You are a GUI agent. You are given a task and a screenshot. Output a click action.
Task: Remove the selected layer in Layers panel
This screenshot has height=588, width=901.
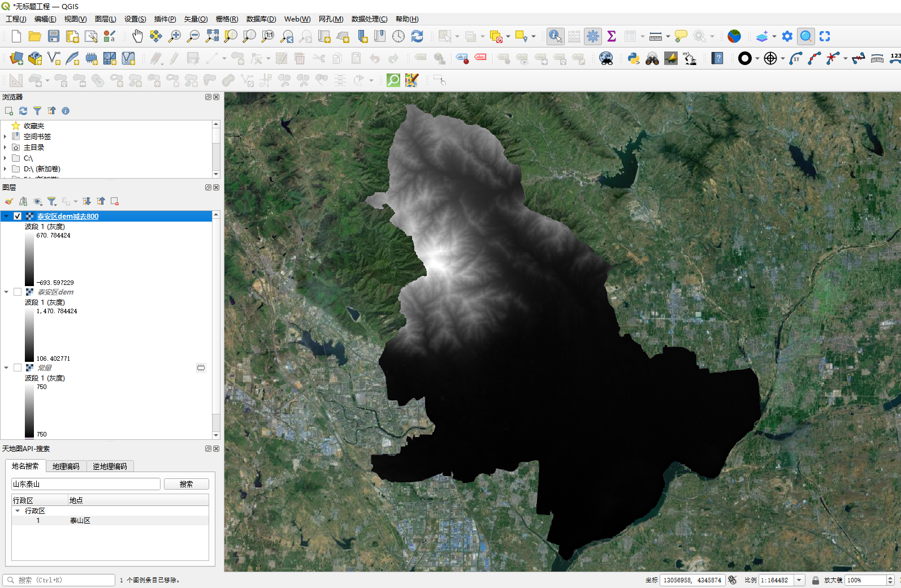point(115,201)
